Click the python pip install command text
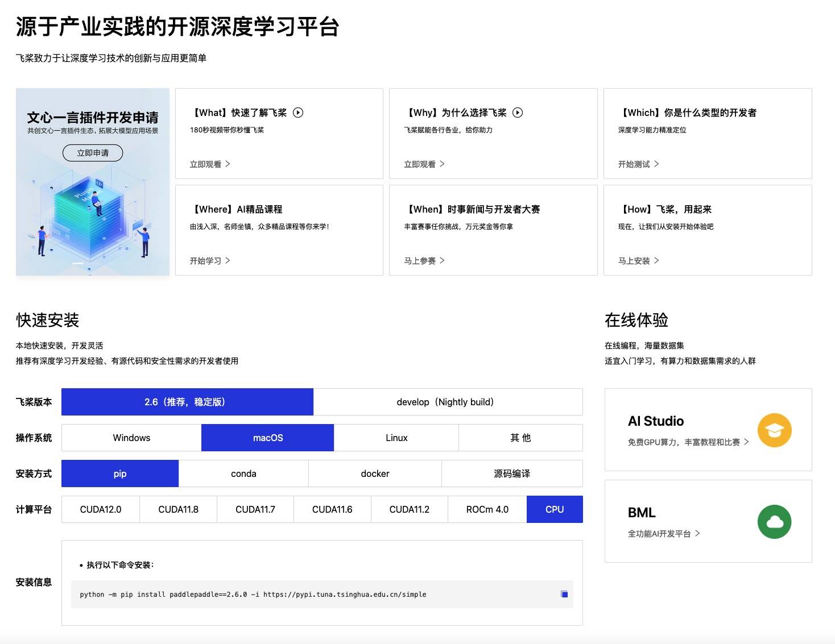Viewport: 835px width, 644px height. coord(253,595)
